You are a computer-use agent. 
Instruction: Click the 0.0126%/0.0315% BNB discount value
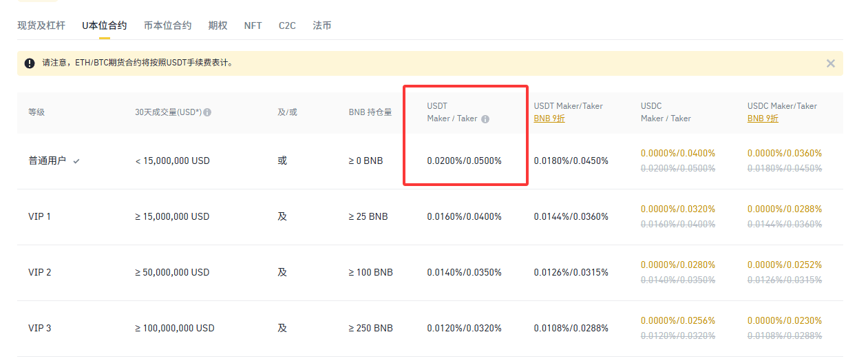pos(571,272)
